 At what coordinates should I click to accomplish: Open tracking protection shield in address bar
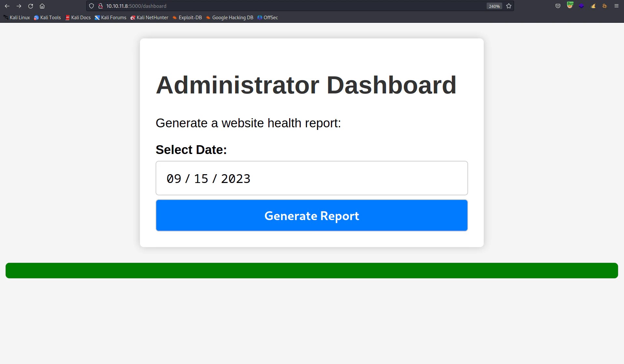(x=91, y=6)
